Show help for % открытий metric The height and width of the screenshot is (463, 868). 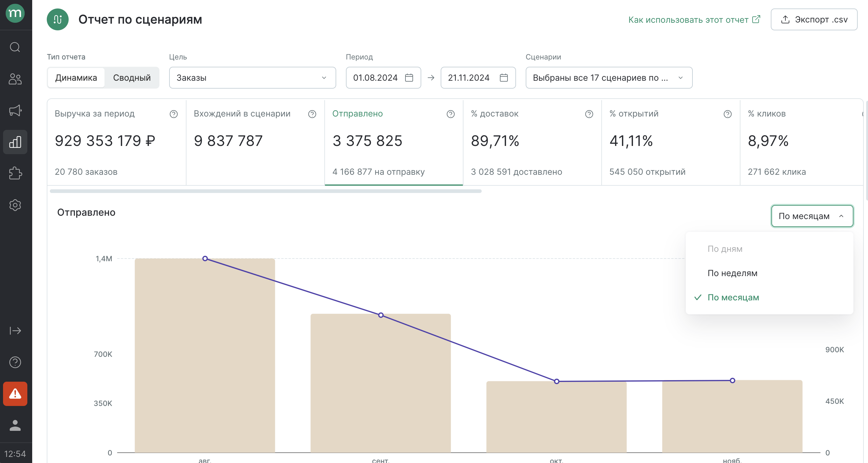727,114
